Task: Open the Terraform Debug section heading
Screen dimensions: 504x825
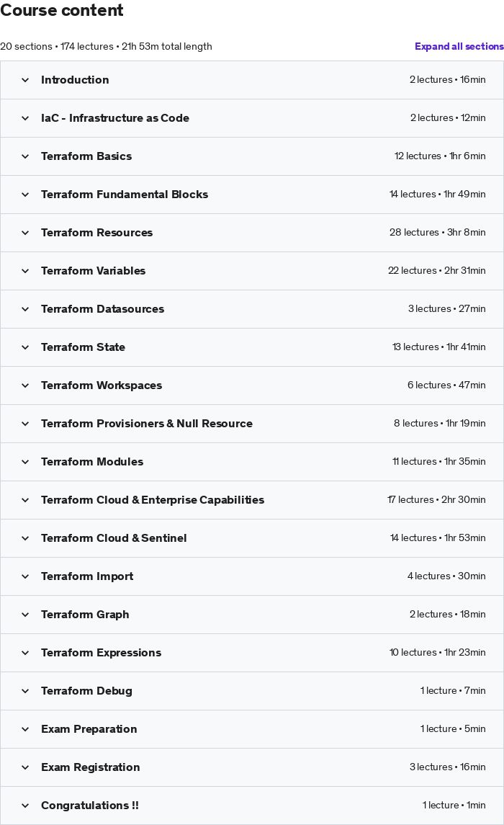Action: [x=86, y=691]
